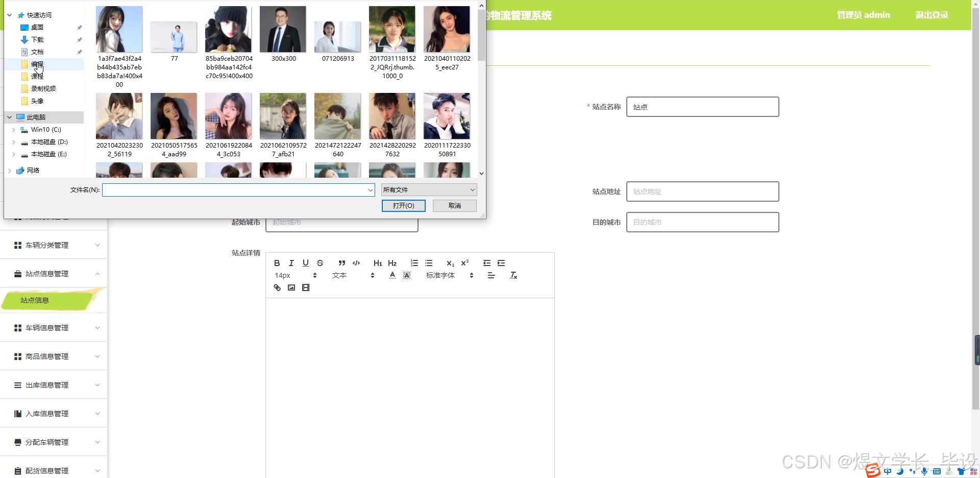The image size is (980, 478).
Task: Select the blockquote icon in the editor
Action: pos(341,263)
